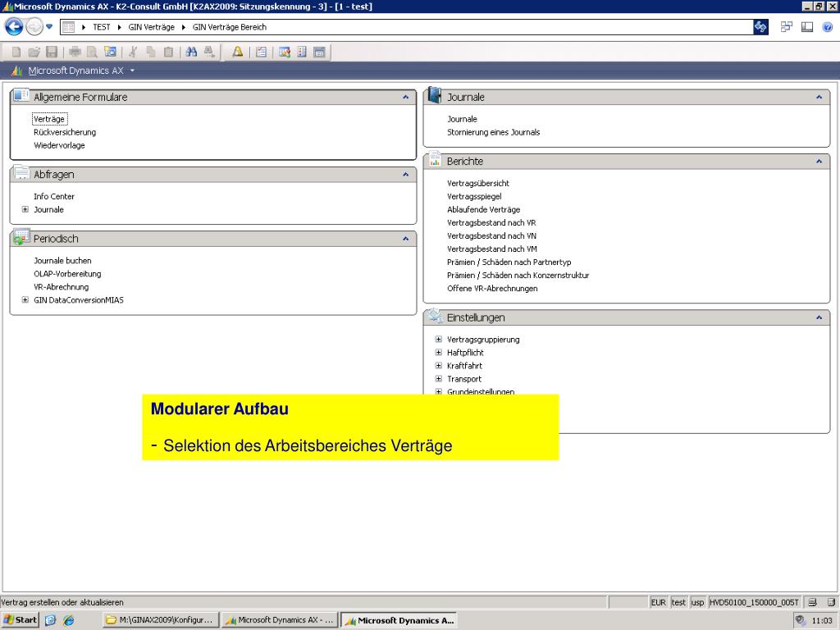Screen dimensions: 840x630
Task: Open Stornierung eines Journals
Action: [493, 132]
